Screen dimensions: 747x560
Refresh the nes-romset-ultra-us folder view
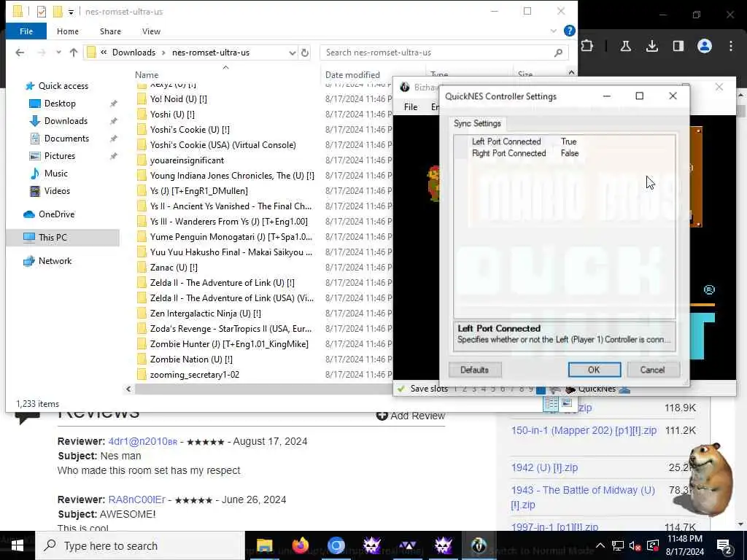pos(305,52)
